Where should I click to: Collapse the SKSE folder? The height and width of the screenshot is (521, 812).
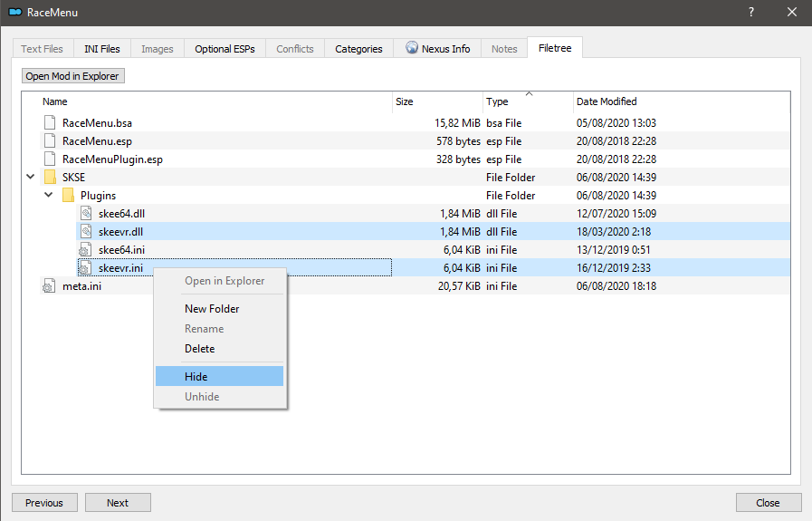[31, 177]
